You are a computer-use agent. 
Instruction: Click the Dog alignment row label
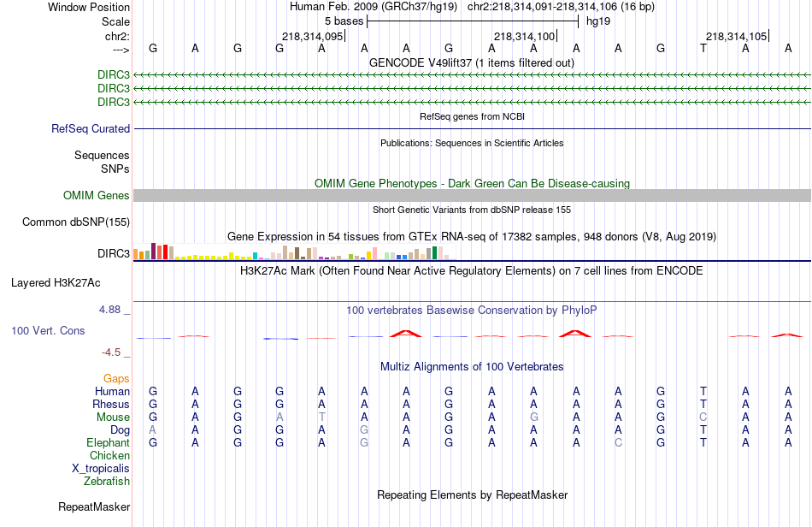pyautogui.click(x=120, y=430)
